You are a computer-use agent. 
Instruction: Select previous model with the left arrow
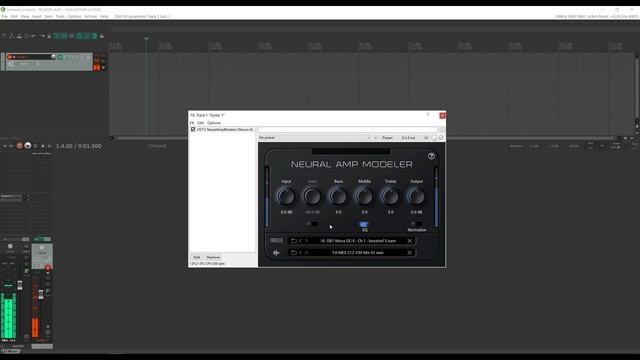[x=300, y=241]
